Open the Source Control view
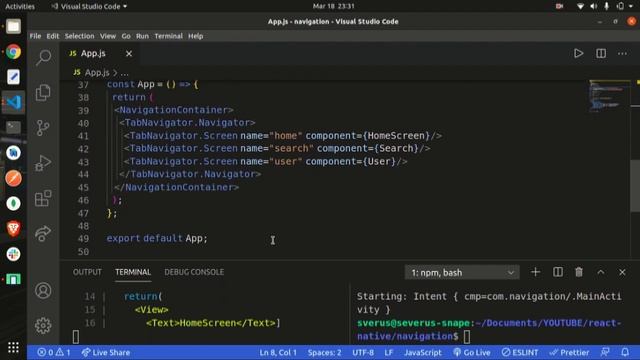 43,128
